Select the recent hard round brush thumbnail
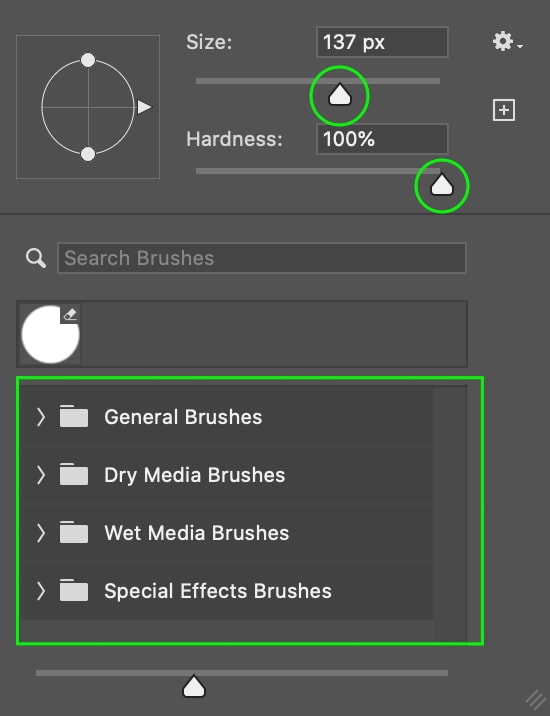 [x=50, y=334]
